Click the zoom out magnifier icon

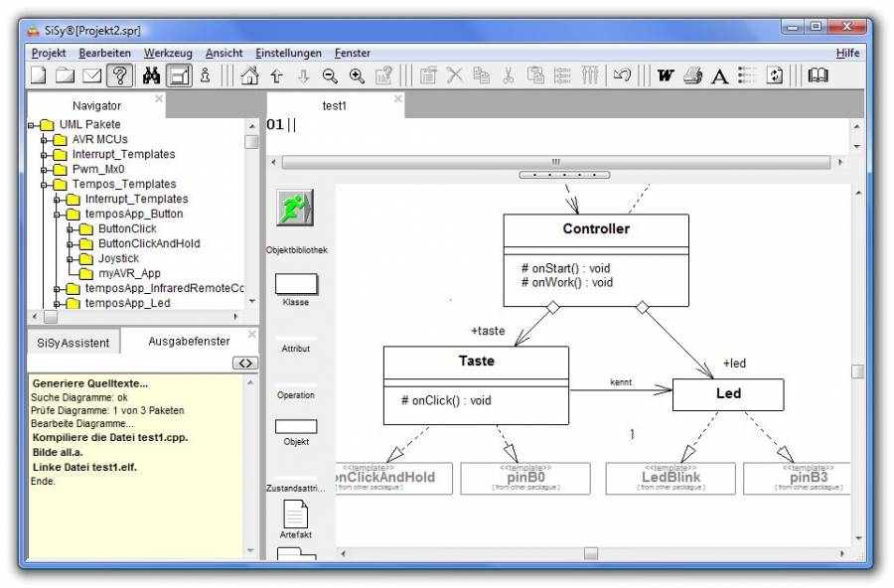pos(330,75)
